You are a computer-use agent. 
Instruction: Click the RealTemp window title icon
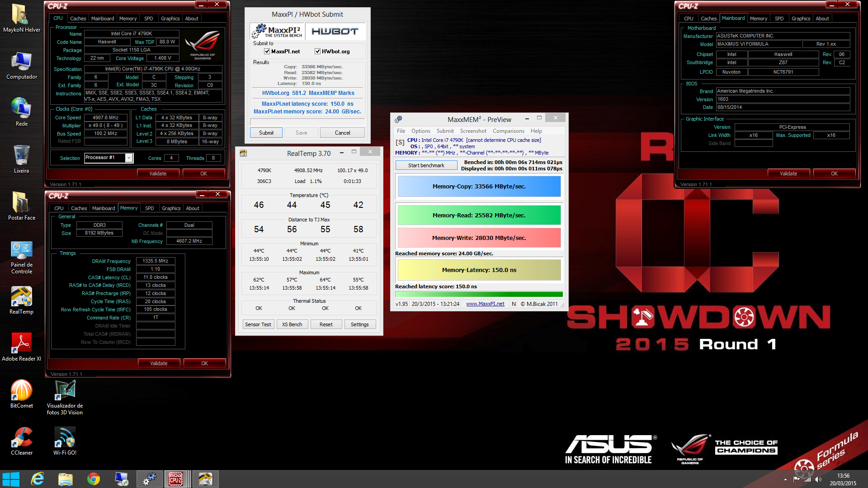click(243, 153)
